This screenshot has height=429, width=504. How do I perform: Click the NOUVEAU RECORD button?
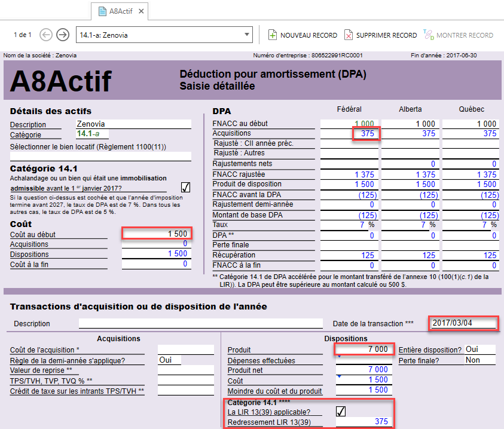coord(303,35)
